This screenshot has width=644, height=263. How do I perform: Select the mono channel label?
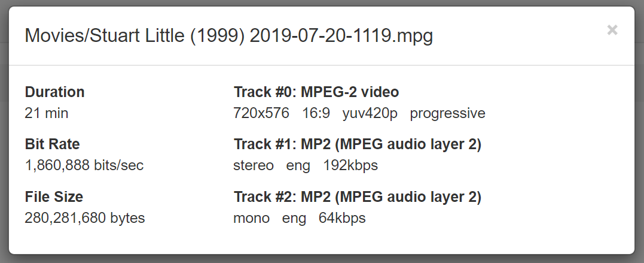click(x=251, y=218)
